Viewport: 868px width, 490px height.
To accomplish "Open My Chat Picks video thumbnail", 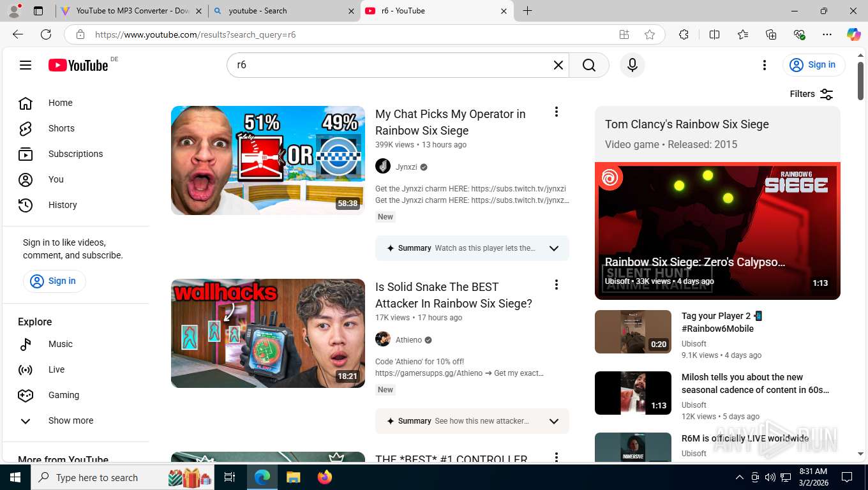I will point(268,160).
